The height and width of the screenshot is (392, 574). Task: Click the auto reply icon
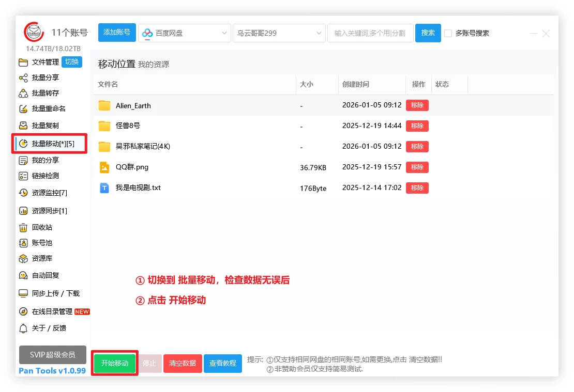(x=23, y=276)
